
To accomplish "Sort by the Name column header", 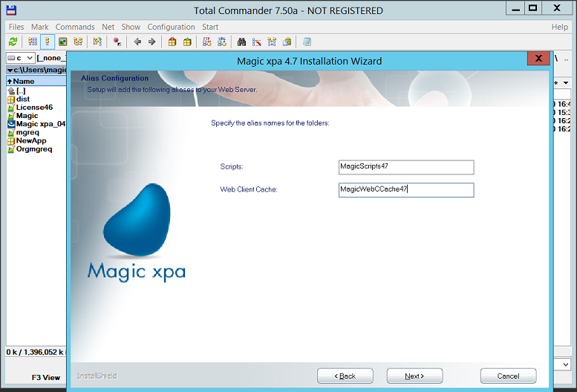I will [x=36, y=81].
